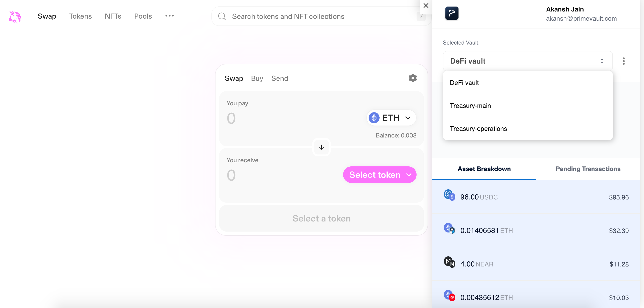The image size is (644, 308).
Task: Click the NEAR asset icon
Action: point(449,262)
